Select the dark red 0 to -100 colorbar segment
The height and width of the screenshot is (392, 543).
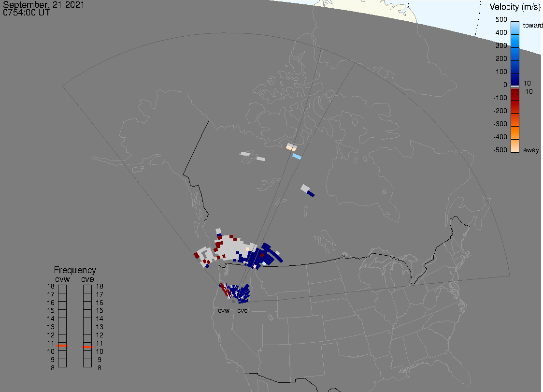pyautogui.click(x=515, y=94)
